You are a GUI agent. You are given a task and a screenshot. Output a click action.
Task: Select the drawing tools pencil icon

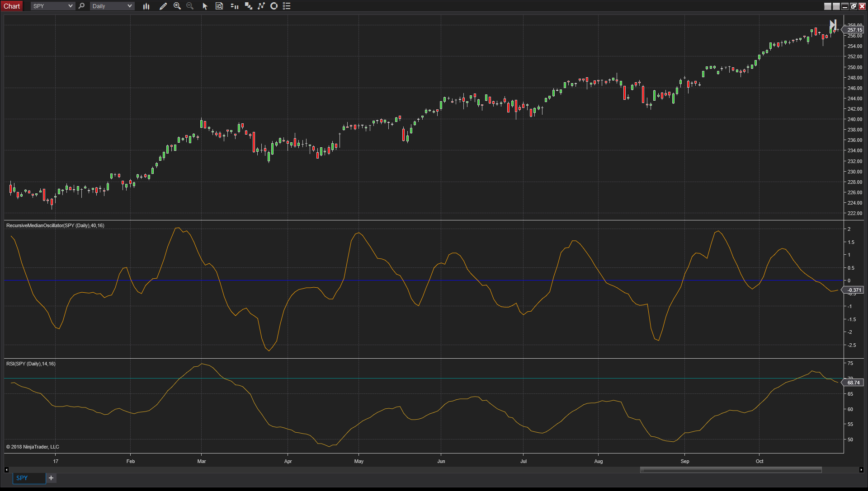[163, 6]
